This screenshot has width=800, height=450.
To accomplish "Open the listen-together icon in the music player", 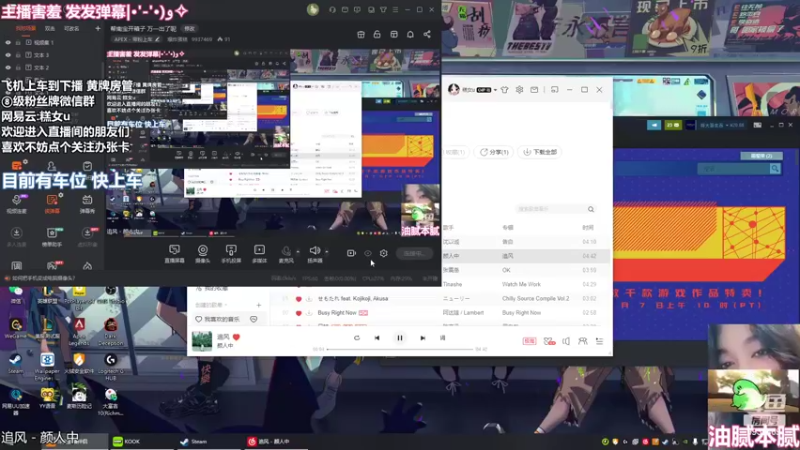I will click(x=582, y=341).
